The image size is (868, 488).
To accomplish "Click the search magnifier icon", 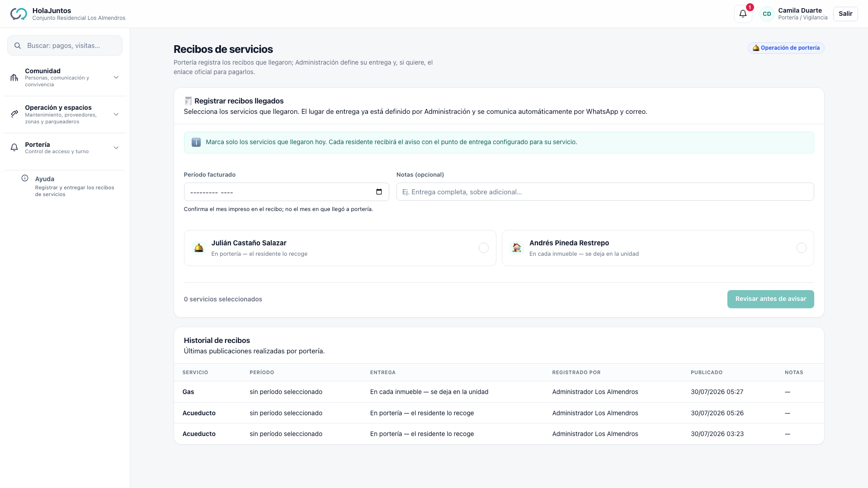I will pos(18,46).
